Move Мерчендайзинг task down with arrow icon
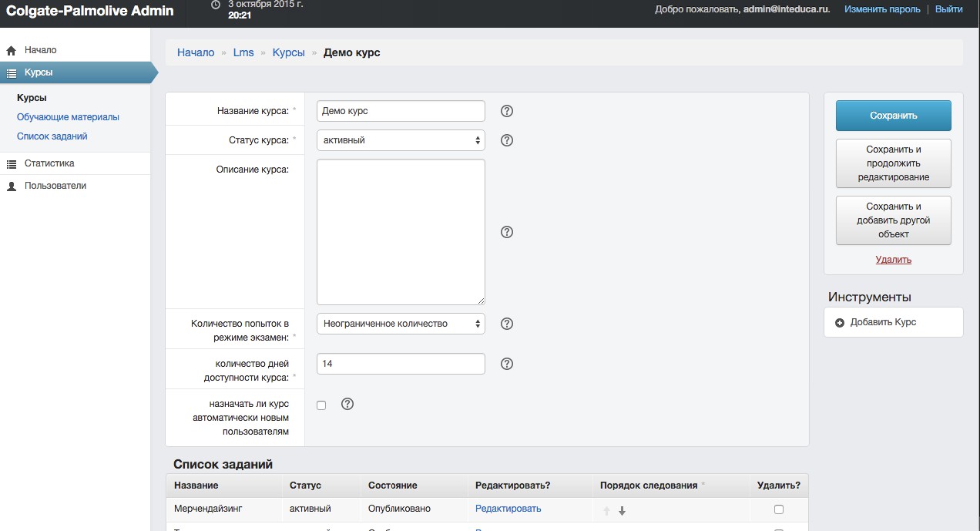The width and height of the screenshot is (980, 531). coord(622,510)
